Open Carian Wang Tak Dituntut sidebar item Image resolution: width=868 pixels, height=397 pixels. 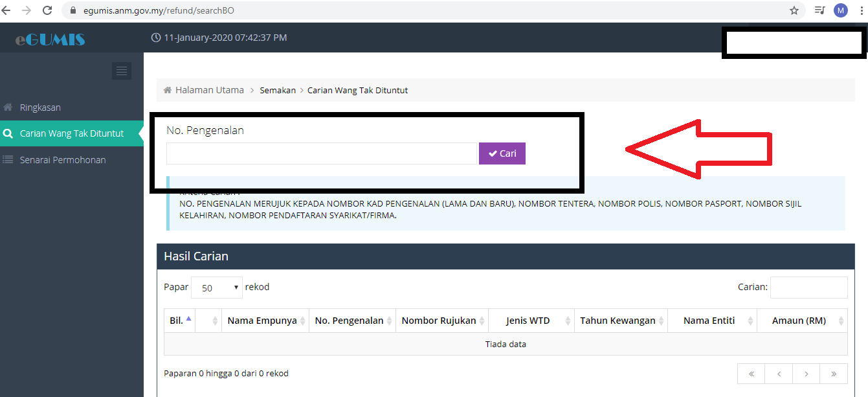pyautogui.click(x=71, y=133)
